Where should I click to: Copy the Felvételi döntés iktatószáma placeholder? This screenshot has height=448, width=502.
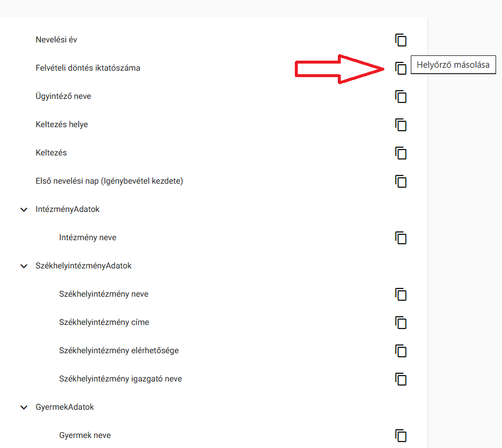401,68
